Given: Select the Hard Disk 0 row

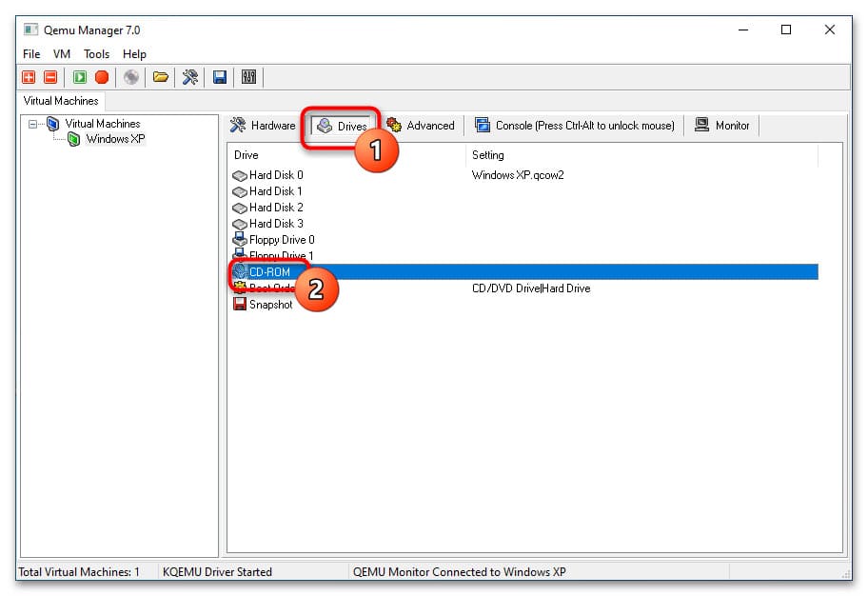Looking at the screenshot, I should point(276,175).
